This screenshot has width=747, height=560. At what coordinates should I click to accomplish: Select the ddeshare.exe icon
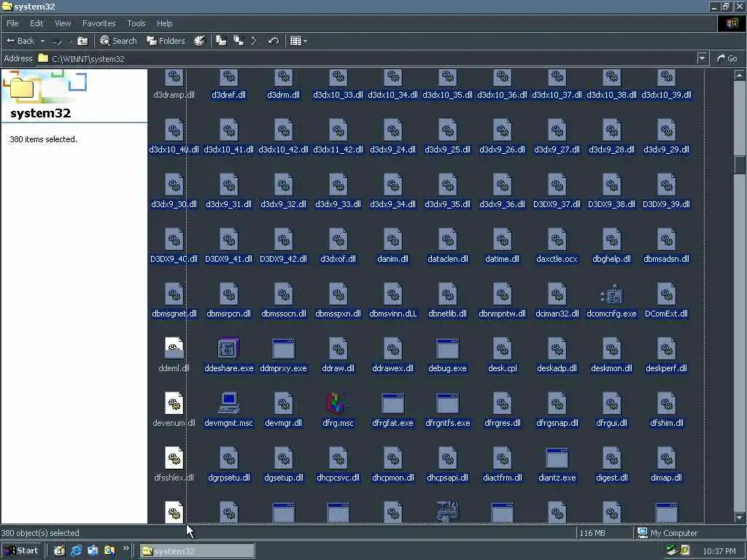(x=228, y=349)
